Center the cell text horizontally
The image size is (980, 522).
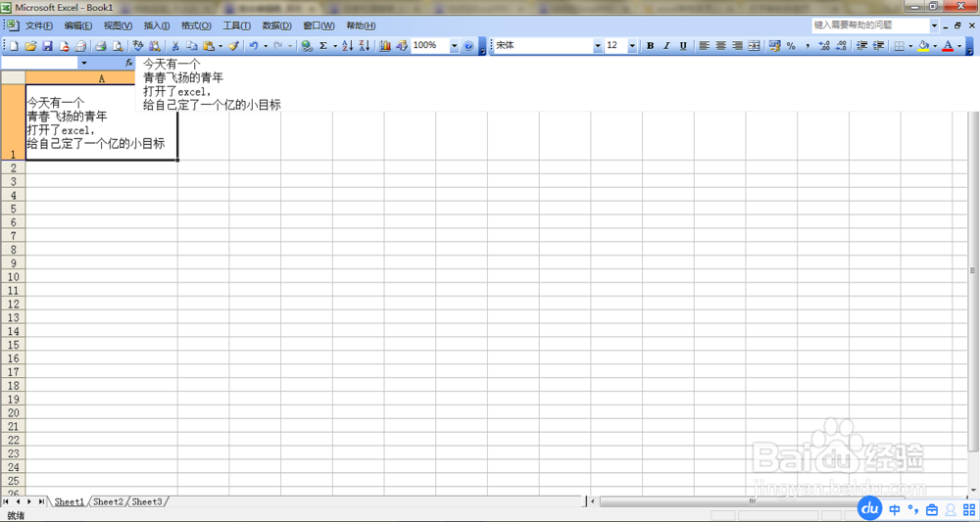point(720,46)
